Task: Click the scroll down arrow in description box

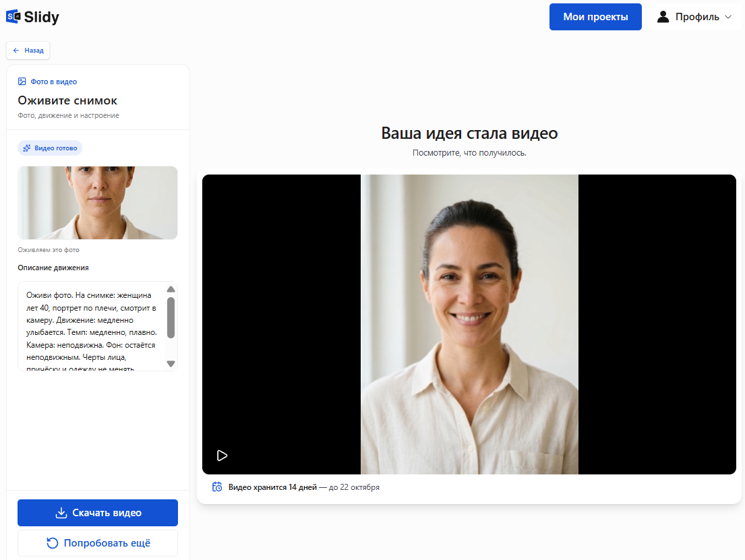Action: [171, 364]
